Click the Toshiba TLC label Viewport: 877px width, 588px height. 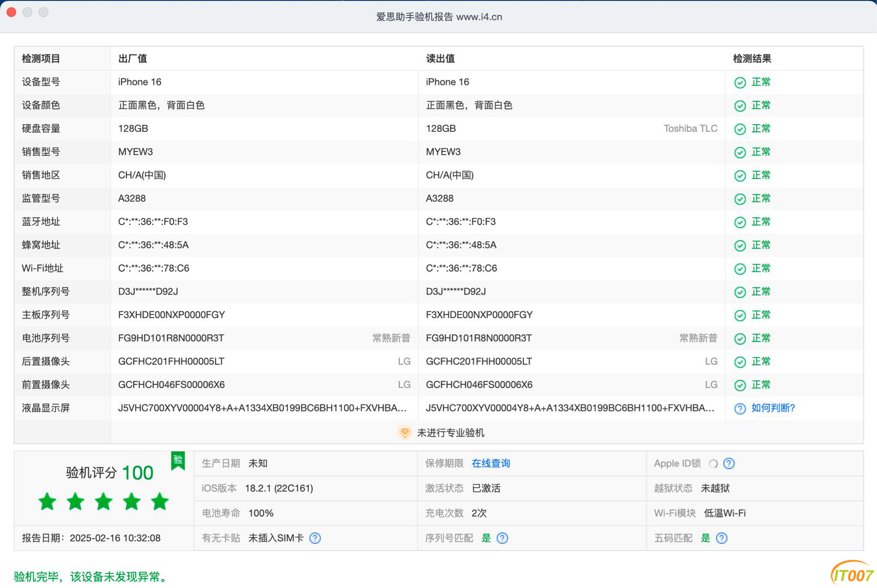click(690, 128)
